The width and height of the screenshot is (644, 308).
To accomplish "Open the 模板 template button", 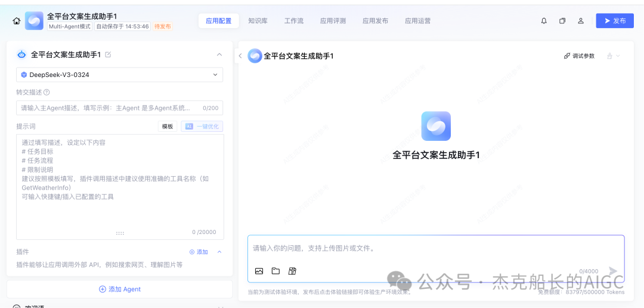I will [168, 127].
